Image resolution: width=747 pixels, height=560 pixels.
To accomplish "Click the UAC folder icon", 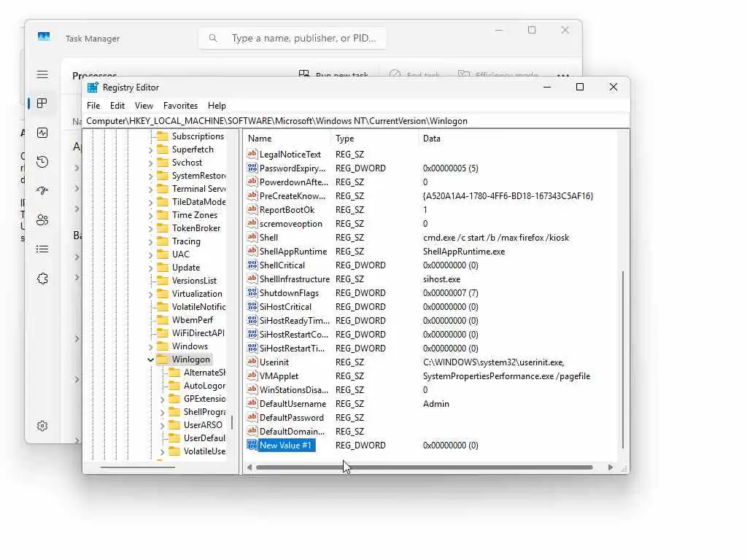I will click(163, 254).
